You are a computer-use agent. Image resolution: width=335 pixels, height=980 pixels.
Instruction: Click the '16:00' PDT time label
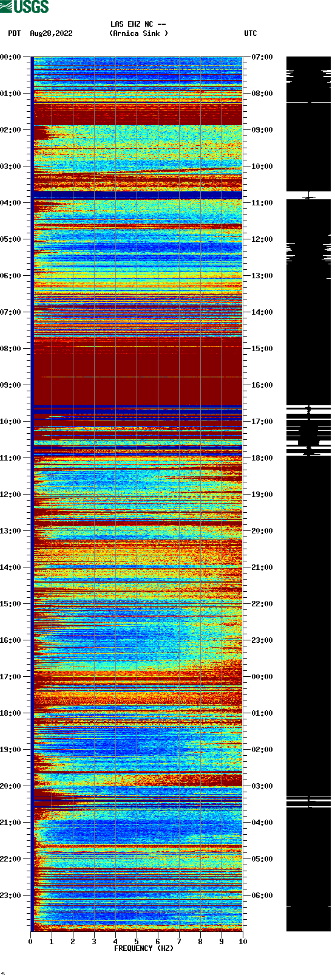click(x=11, y=640)
